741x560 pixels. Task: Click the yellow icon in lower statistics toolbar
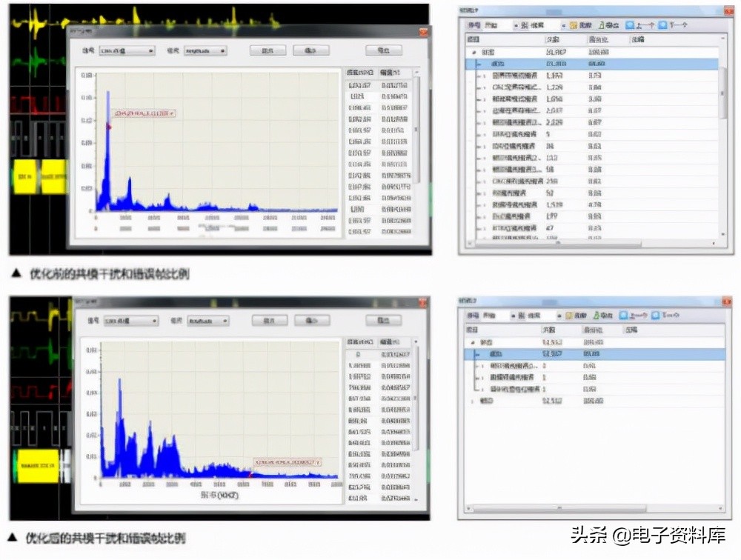[x=569, y=316]
